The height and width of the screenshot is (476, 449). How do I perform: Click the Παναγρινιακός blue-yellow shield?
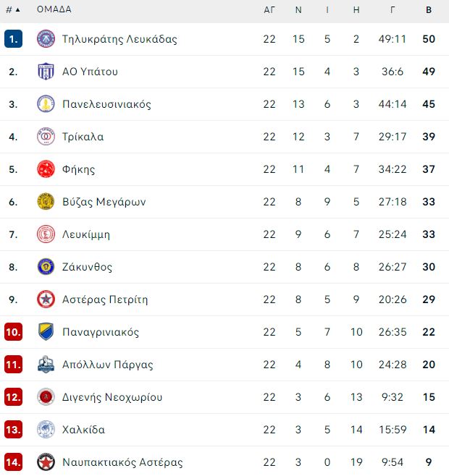[46, 331]
